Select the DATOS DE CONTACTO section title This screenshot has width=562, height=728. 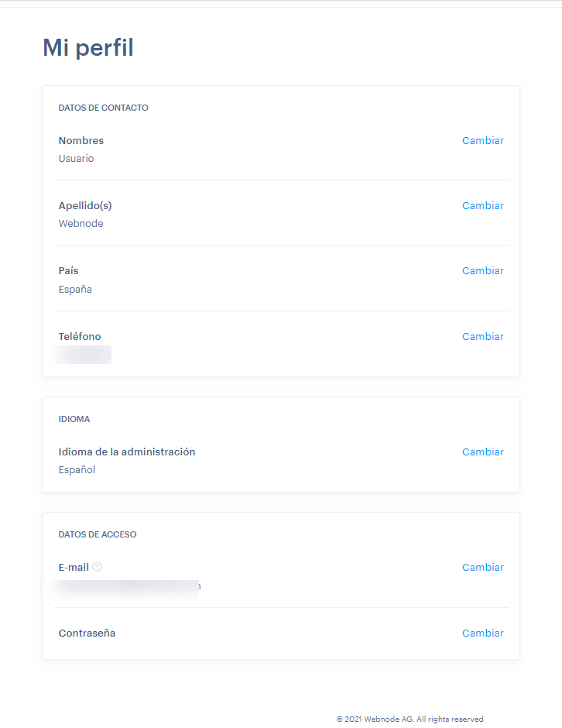(103, 108)
